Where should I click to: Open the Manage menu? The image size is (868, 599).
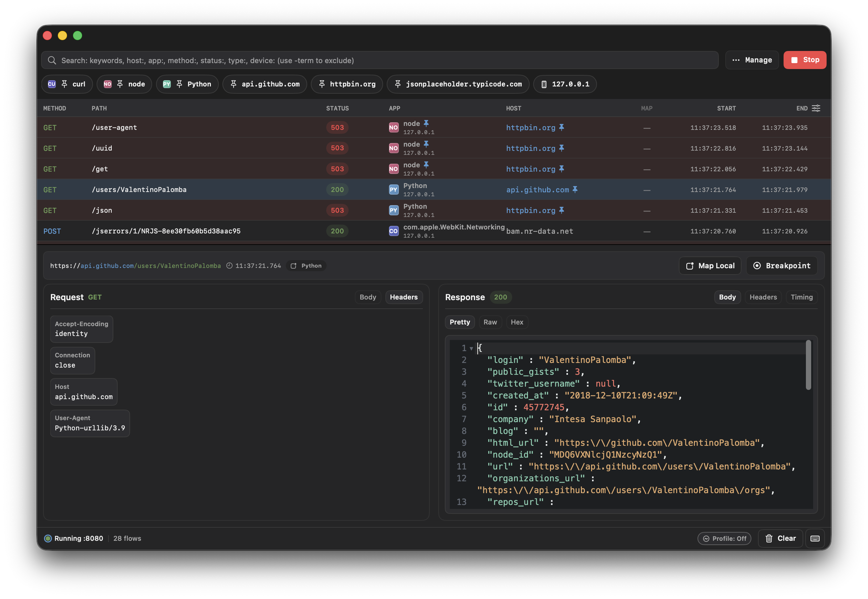752,60
